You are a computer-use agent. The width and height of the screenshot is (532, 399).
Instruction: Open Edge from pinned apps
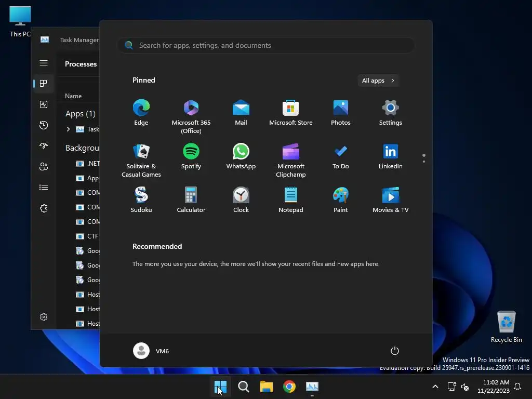pos(141,113)
